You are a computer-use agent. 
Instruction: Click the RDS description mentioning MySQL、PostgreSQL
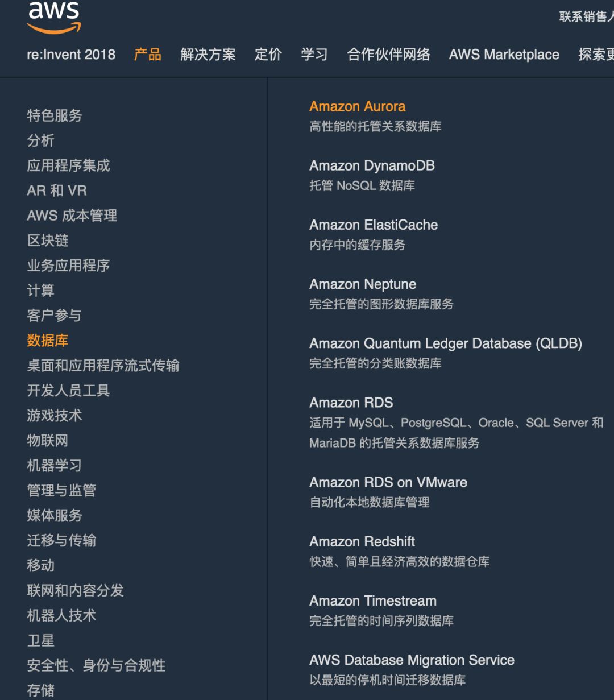click(457, 433)
